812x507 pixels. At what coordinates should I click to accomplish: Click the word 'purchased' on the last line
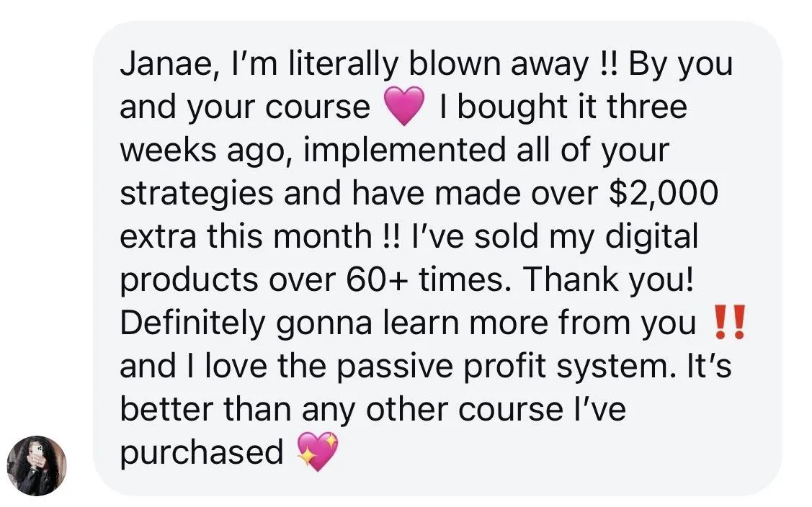point(202,453)
